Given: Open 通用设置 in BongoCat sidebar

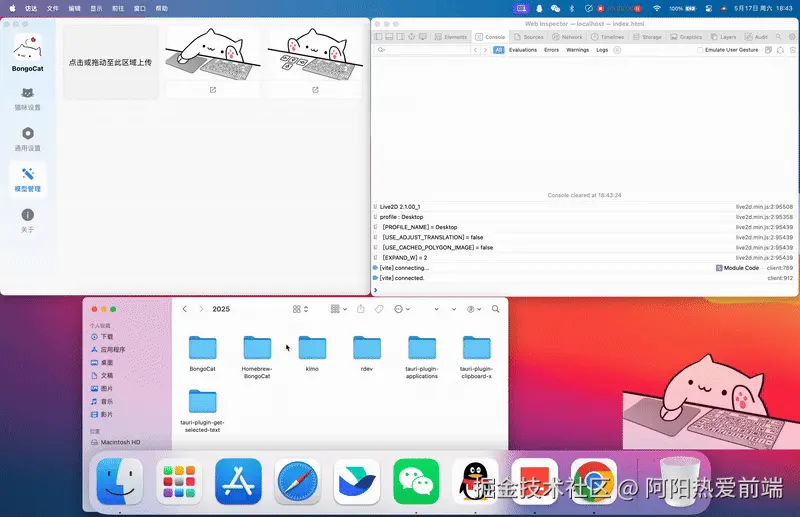Looking at the screenshot, I should (28, 139).
